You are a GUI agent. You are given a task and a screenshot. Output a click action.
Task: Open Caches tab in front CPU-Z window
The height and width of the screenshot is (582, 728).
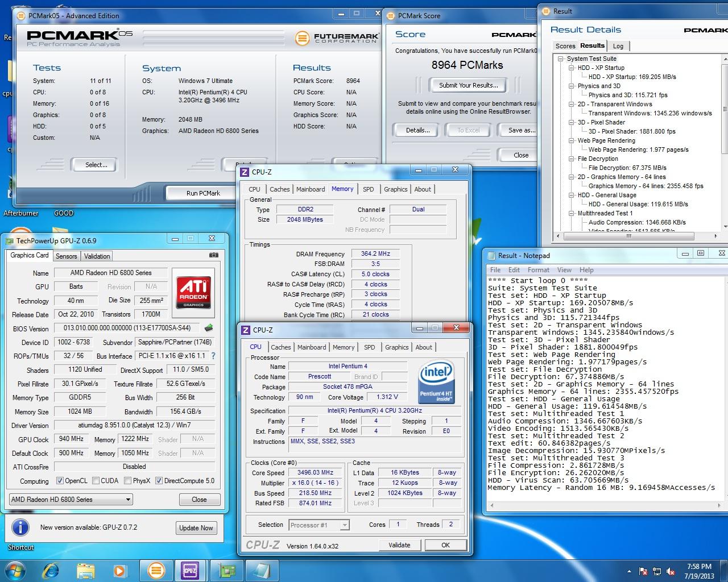tap(280, 347)
